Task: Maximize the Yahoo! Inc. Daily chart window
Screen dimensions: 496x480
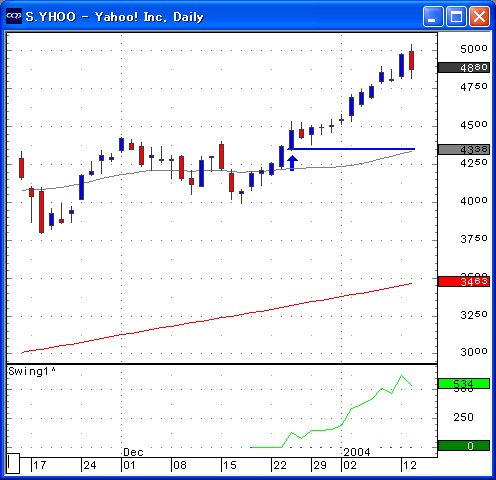Action: click(456, 16)
